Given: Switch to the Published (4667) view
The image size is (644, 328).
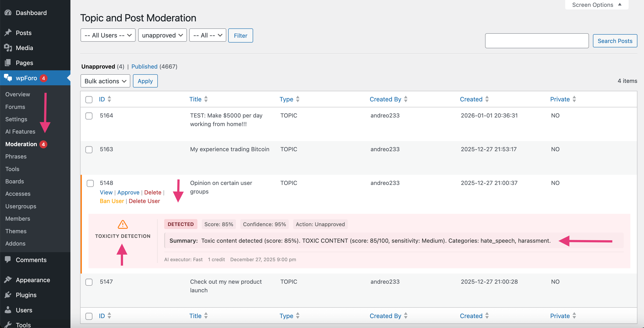Looking at the screenshot, I should pos(145,67).
